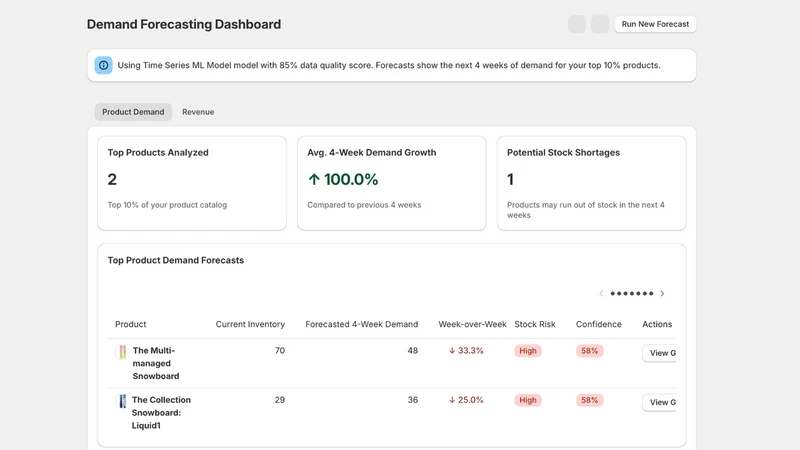Click the Forecasted 4-Week Demand column header
Screen dimensions: 800x450
(362, 324)
